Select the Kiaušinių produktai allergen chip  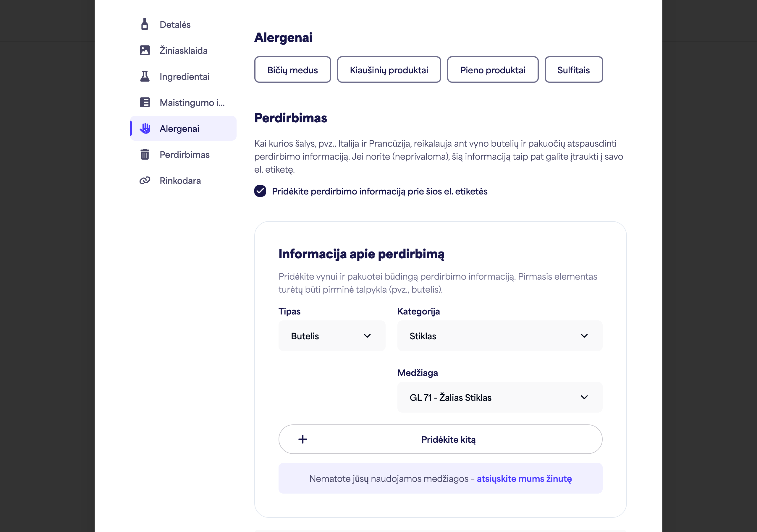click(389, 69)
